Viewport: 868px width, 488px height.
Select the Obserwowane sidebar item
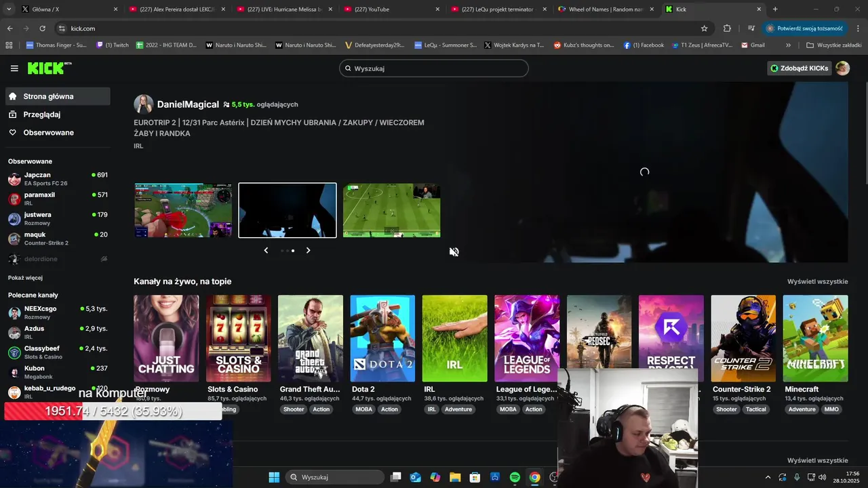coord(58,133)
